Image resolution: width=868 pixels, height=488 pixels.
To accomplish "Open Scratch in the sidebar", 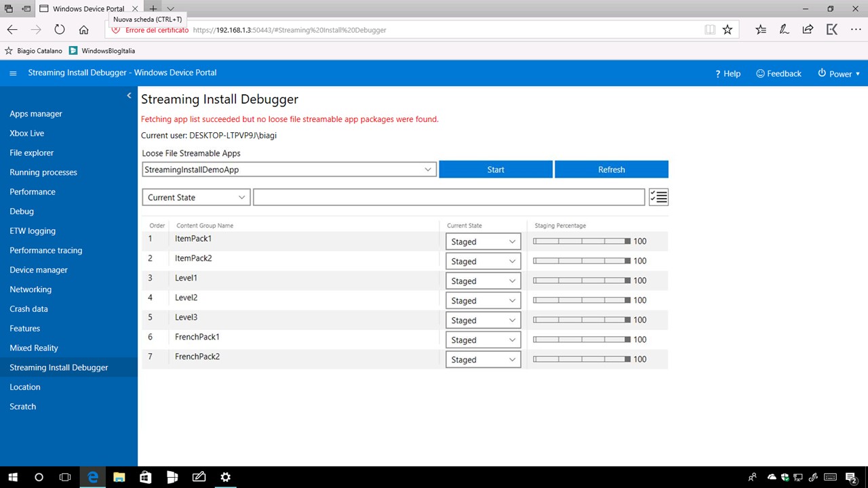I will point(23,407).
